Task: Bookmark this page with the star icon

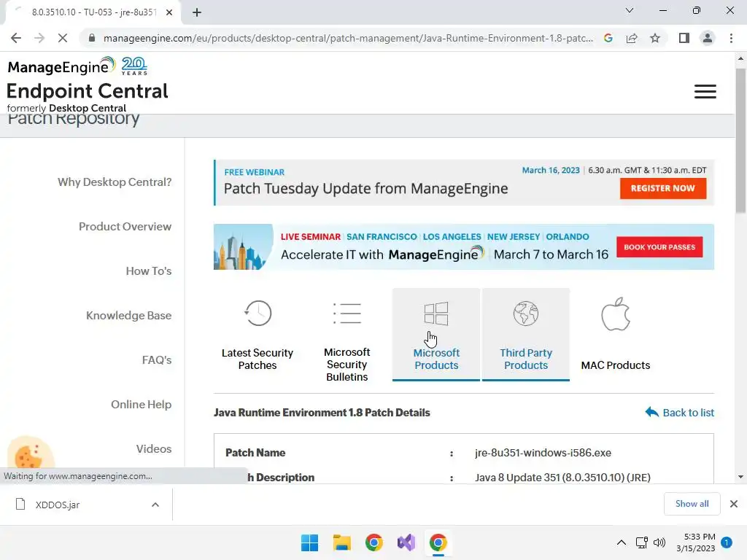Action: point(655,38)
